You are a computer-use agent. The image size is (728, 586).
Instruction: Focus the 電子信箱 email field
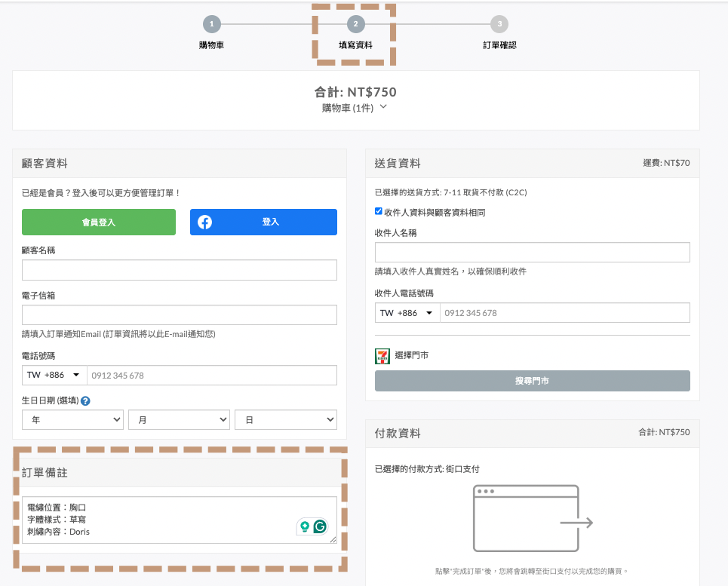coord(180,315)
